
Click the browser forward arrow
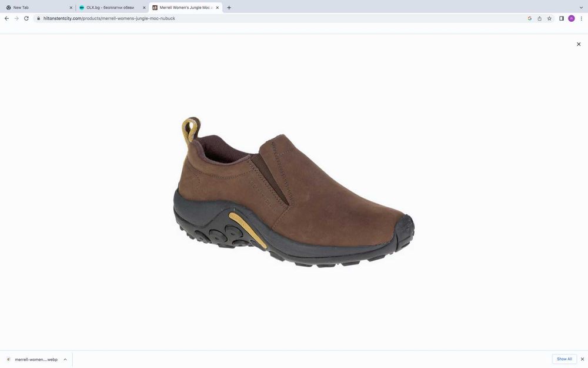pos(16,18)
